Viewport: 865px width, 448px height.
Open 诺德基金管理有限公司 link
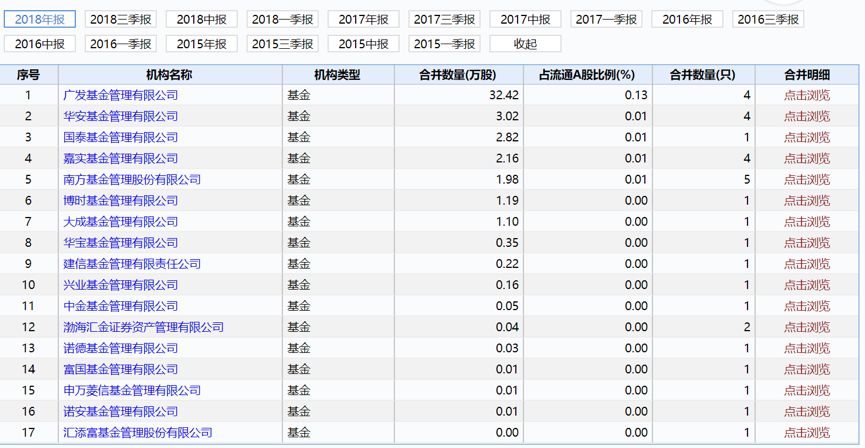click(x=121, y=348)
